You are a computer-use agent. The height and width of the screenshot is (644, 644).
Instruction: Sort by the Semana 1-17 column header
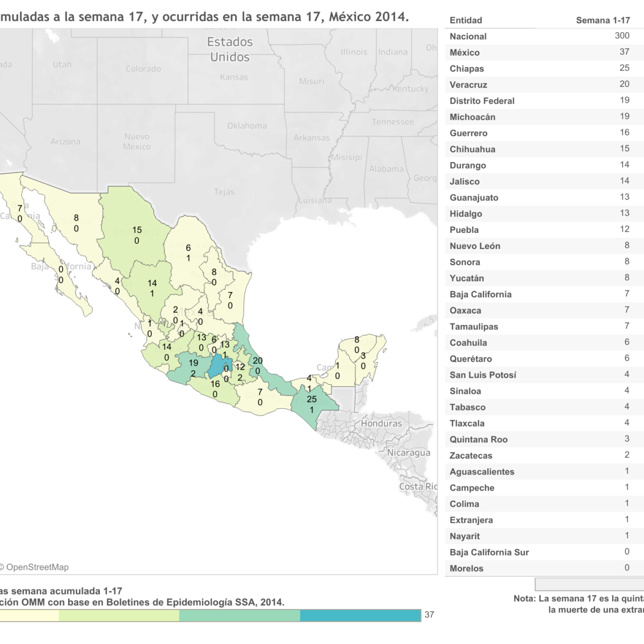coord(603,20)
